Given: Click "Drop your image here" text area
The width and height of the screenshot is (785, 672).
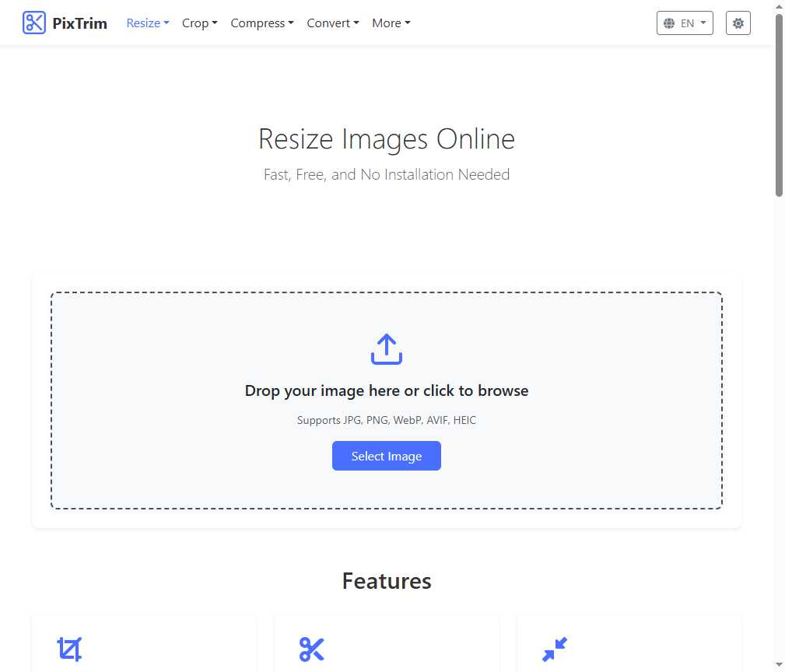Looking at the screenshot, I should coord(387,390).
